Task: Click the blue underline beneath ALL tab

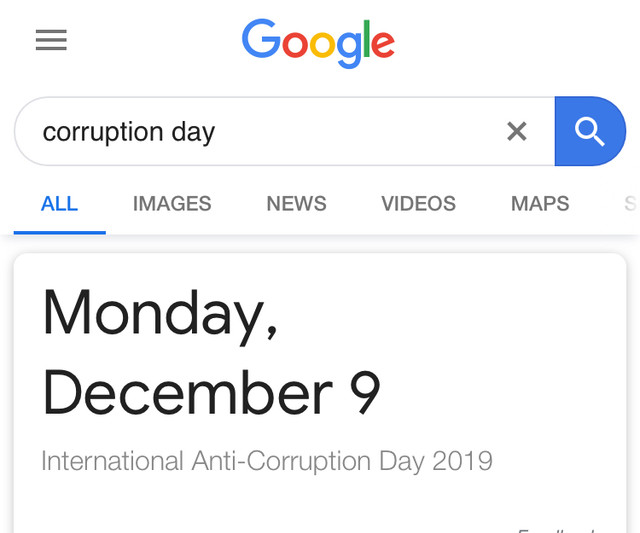Action: pos(60,233)
